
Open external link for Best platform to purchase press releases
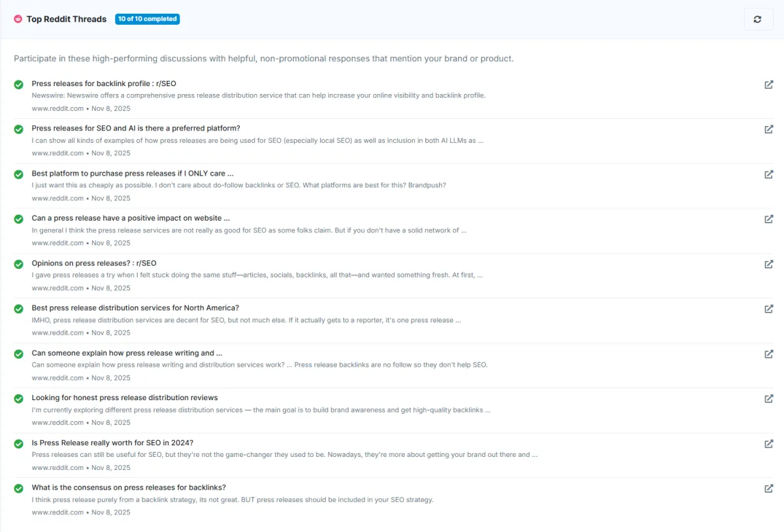coord(769,174)
